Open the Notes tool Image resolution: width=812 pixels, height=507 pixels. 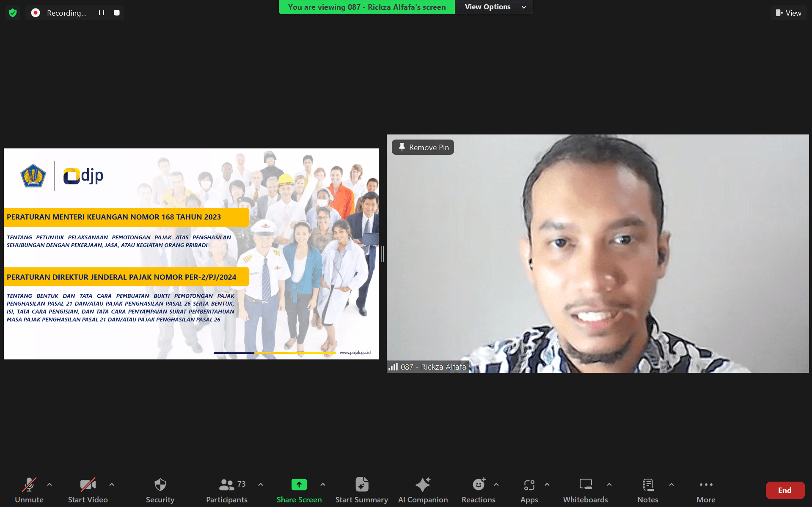pos(647,491)
